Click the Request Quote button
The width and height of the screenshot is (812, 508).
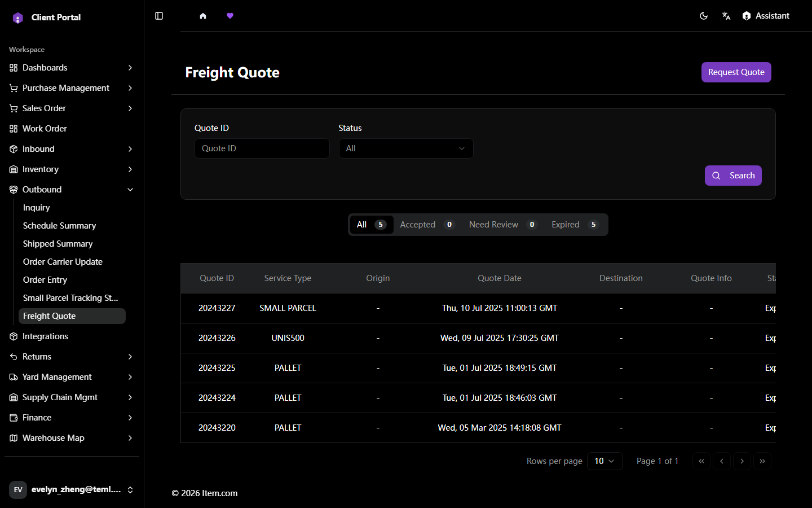pos(736,72)
